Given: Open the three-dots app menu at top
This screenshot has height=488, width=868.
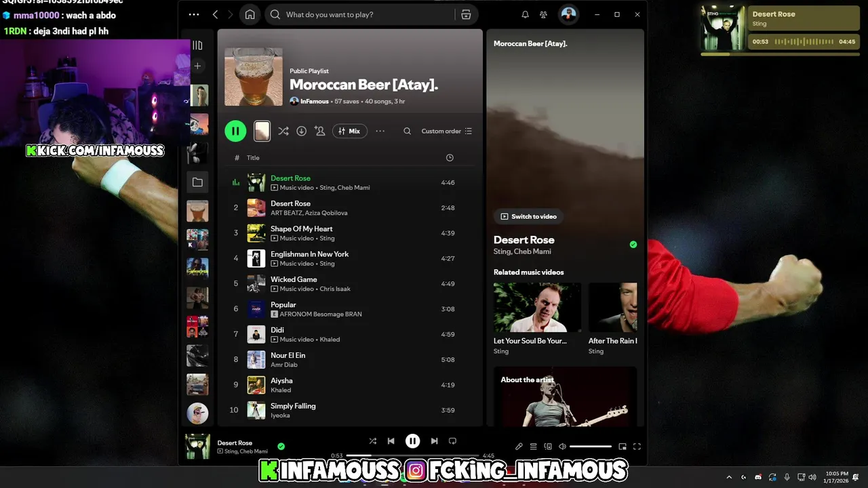Looking at the screenshot, I should pos(194,14).
